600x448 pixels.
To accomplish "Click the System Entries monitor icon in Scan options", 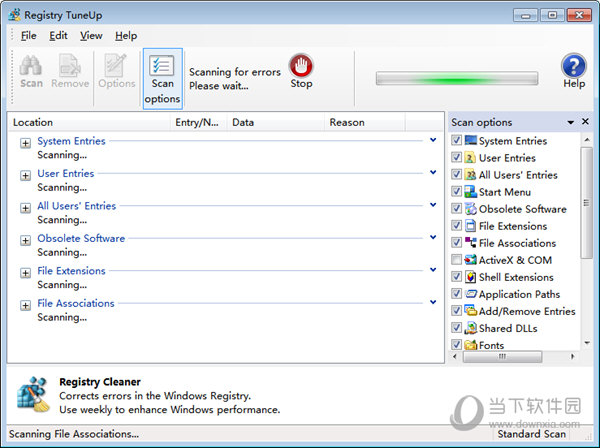I will click(x=470, y=140).
